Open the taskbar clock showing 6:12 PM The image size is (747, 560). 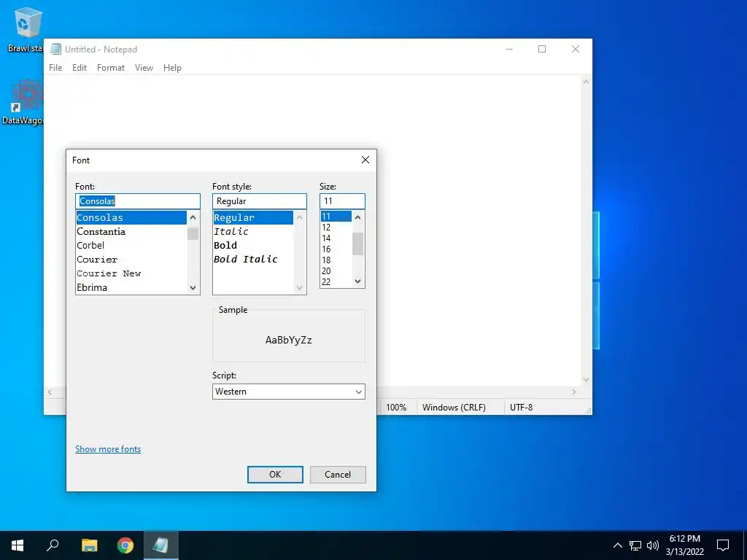point(685,545)
